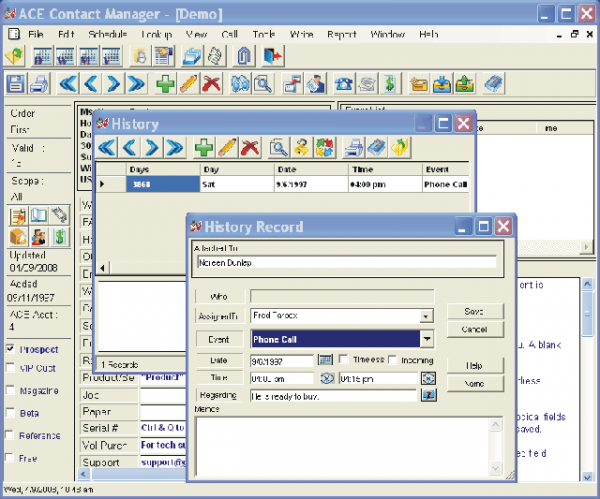Enable the Timeless checkbox

pyautogui.click(x=343, y=360)
